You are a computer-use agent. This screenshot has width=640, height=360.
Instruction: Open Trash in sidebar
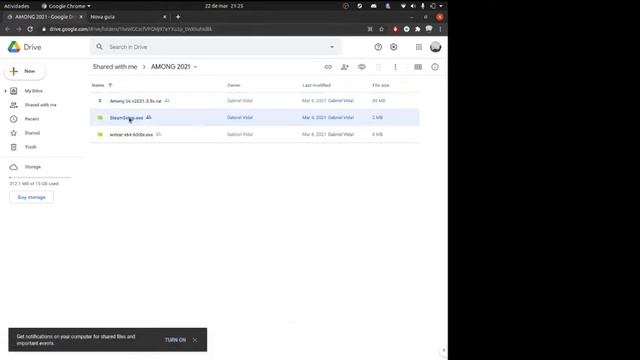click(x=31, y=147)
